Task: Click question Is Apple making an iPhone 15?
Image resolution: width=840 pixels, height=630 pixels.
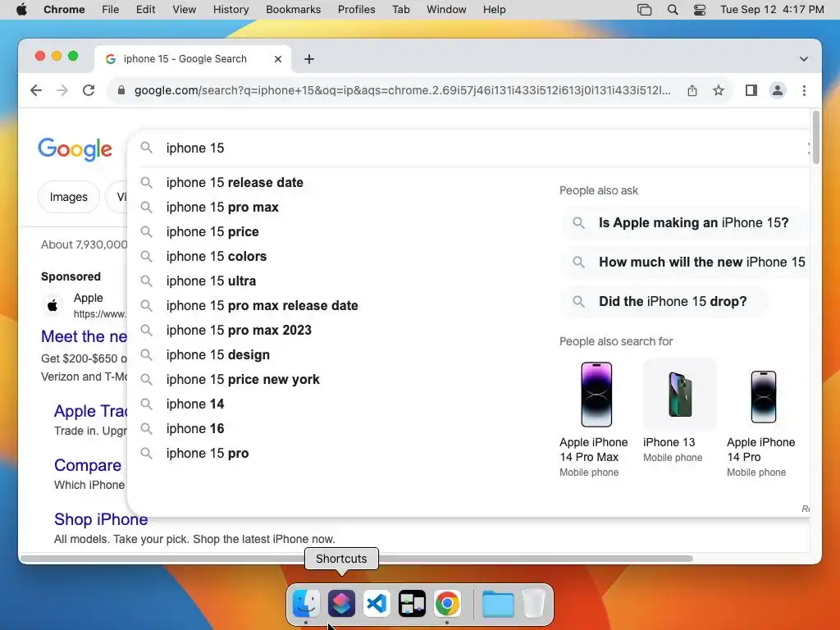Action: 685,223
